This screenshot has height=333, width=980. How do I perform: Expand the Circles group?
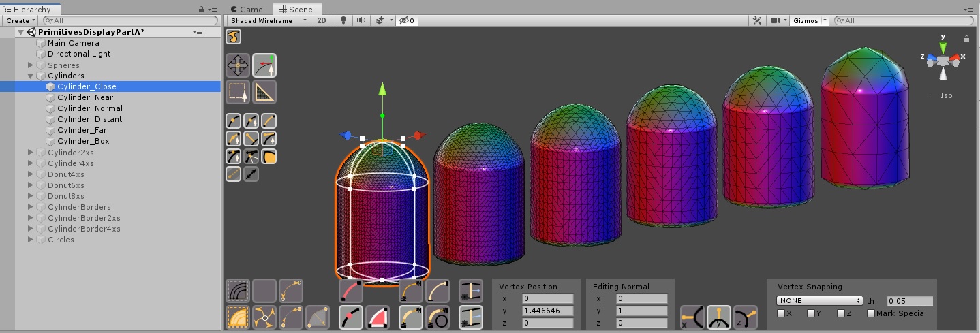click(x=31, y=240)
